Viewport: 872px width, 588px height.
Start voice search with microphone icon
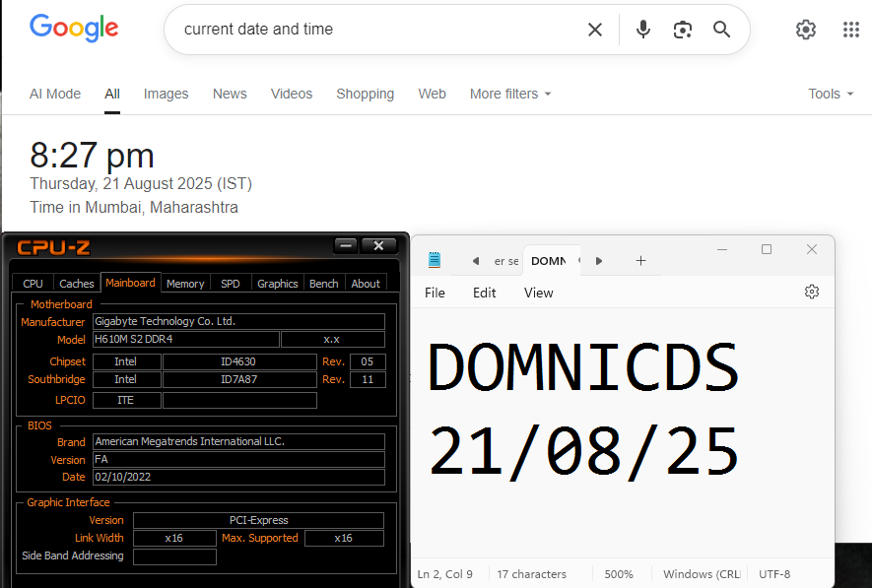642,30
